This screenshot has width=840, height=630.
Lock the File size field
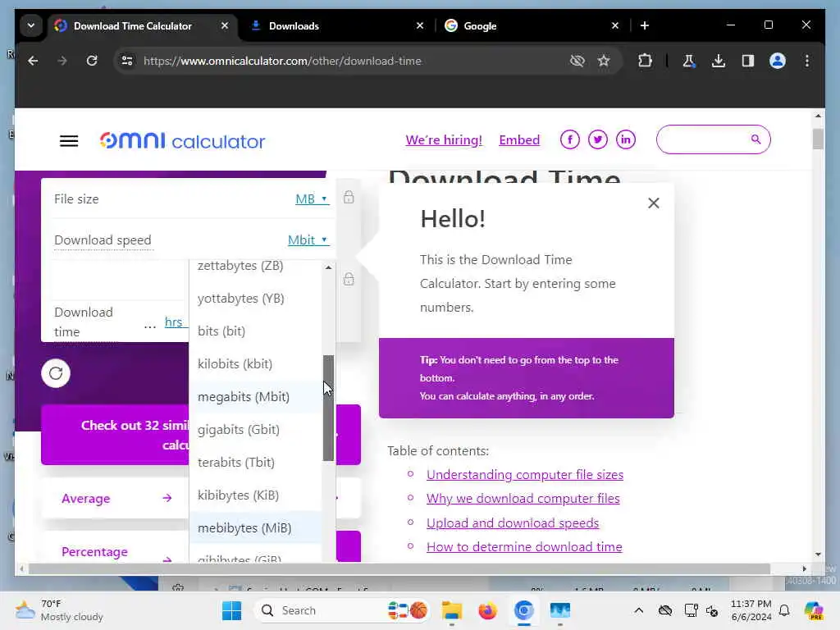(349, 197)
